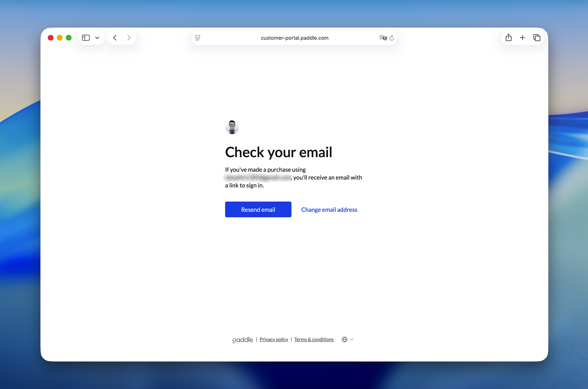This screenshot has height=389, width=588.
Task: Click the Resend email button
Action: click(x=258, y=209)
